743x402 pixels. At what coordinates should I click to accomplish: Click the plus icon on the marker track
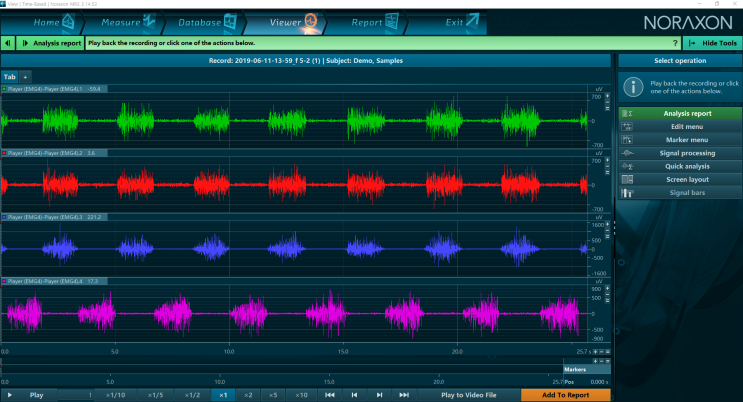pos(595,361)
